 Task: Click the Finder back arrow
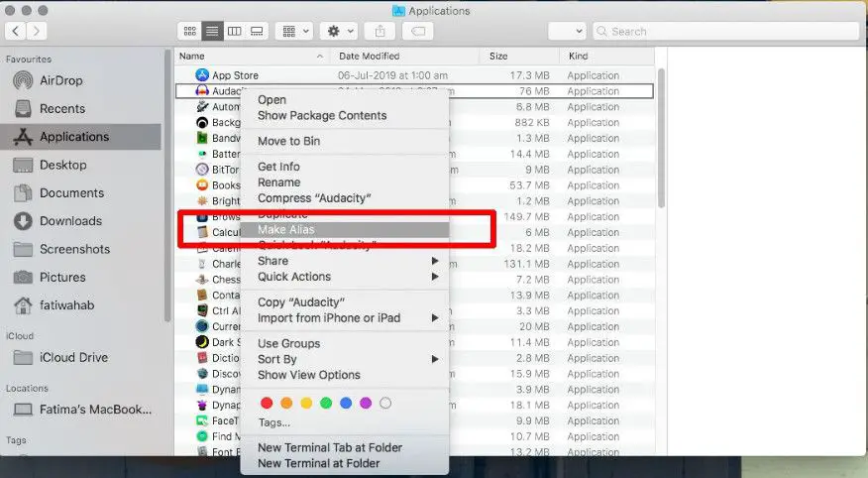(x=16, y=31)
